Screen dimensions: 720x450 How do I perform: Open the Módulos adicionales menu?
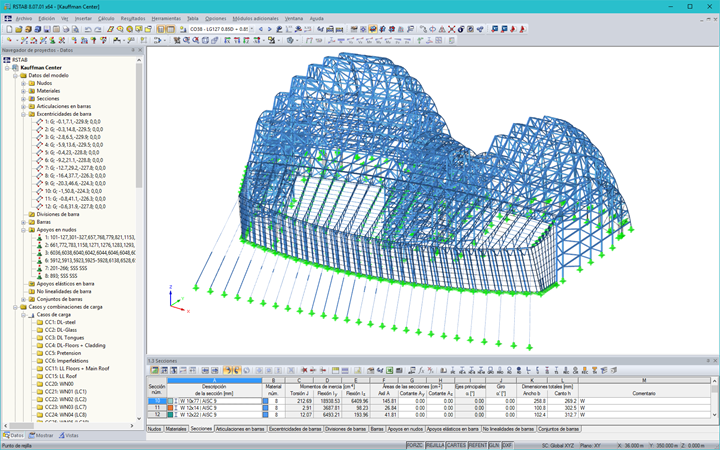tap(255, 18)
